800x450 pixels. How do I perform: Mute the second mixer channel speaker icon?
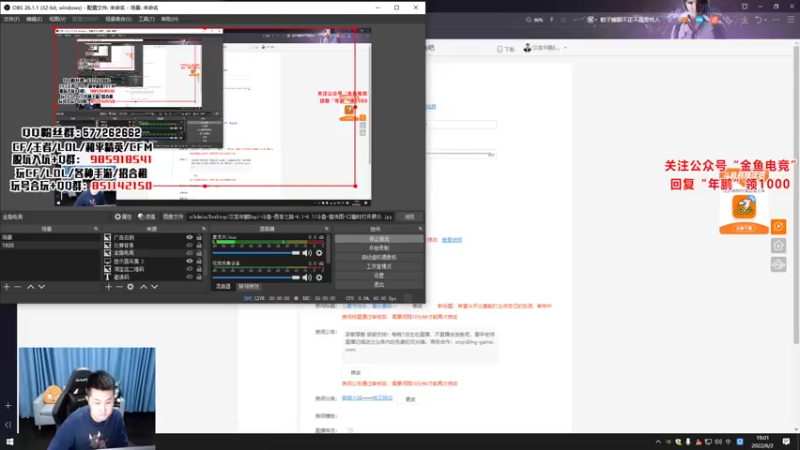tap(307, 277)
